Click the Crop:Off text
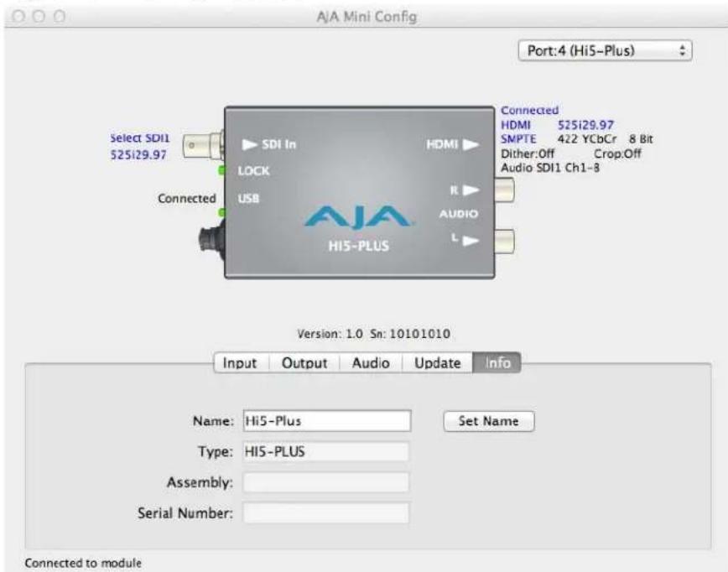 pos(617,153)
